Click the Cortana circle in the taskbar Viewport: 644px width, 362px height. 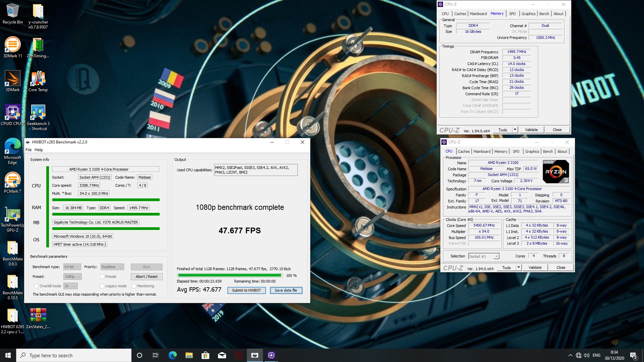click(140, 355)
